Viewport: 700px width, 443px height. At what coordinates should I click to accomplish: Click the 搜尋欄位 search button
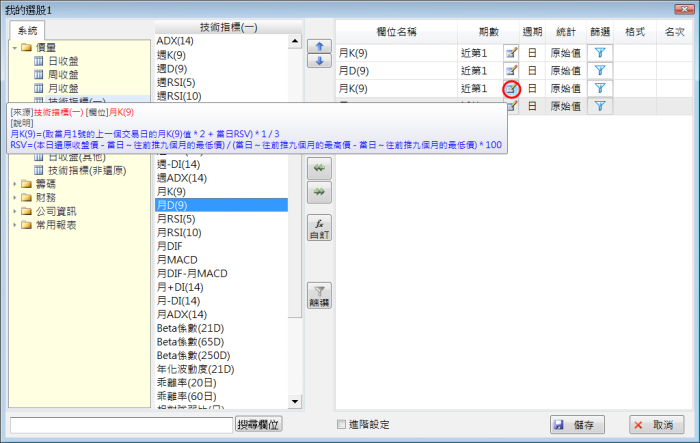click(x=259, y=425)
